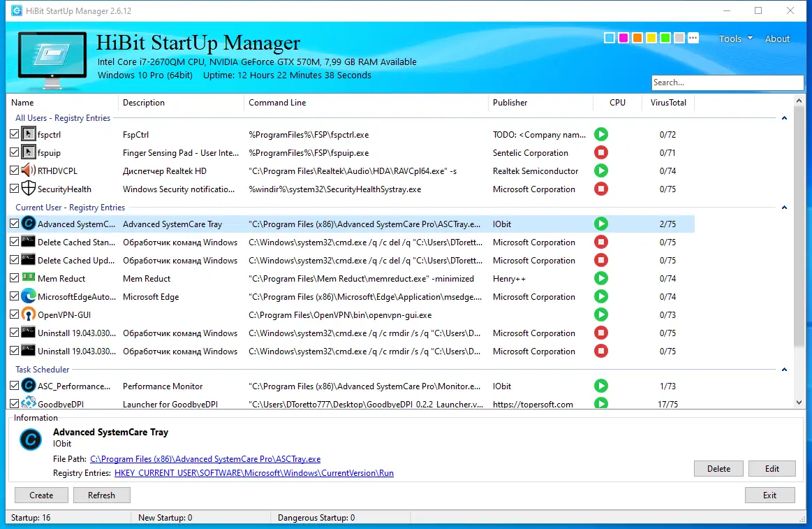Click the Mem Reduct entry icon

[29, 277]
